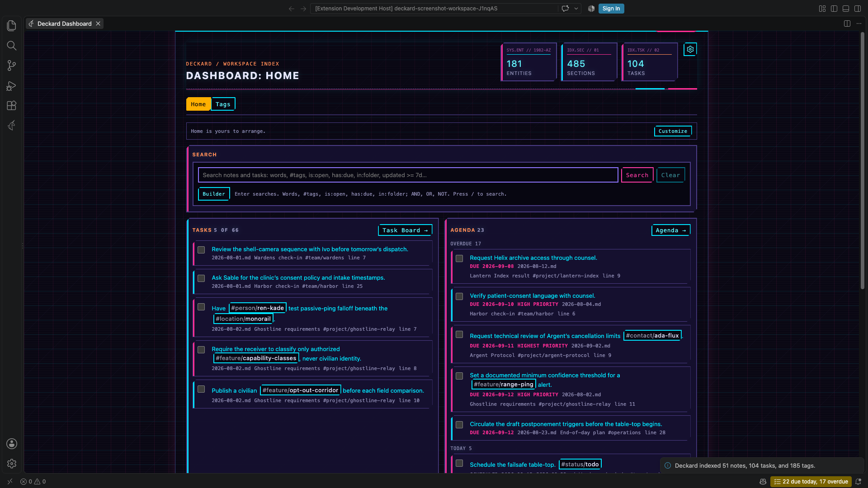868x488 pixels.
Task: Click the Clear button
Action: tap(670, 175)
